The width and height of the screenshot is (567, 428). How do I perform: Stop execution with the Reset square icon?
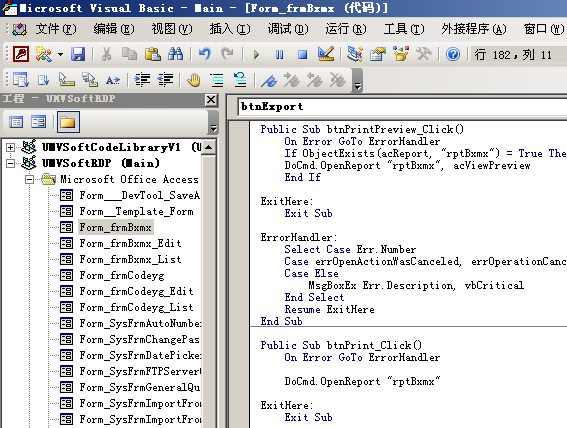coord(302,55)
